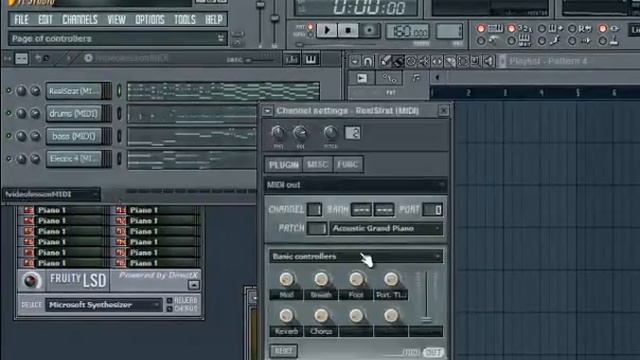Screen dimensions: 640x360
Task: Open the CHANNELS menu
Action: (x=80, y=19)
